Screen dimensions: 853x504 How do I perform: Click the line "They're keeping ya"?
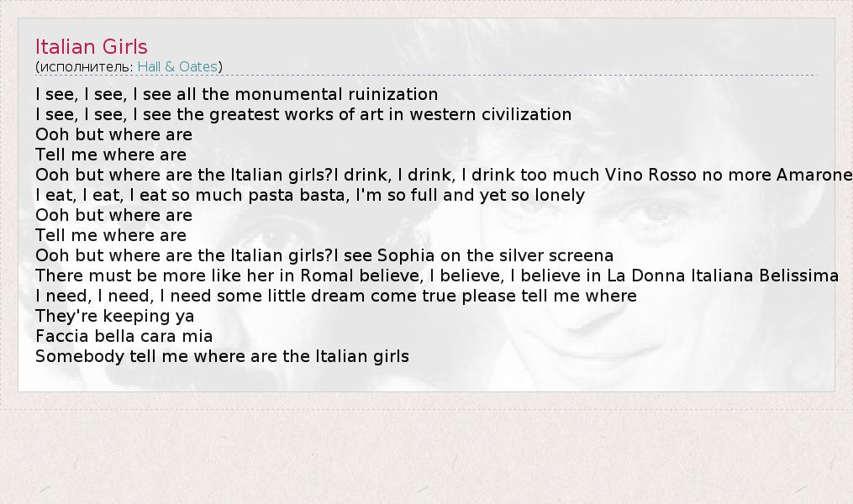point(114,316)
